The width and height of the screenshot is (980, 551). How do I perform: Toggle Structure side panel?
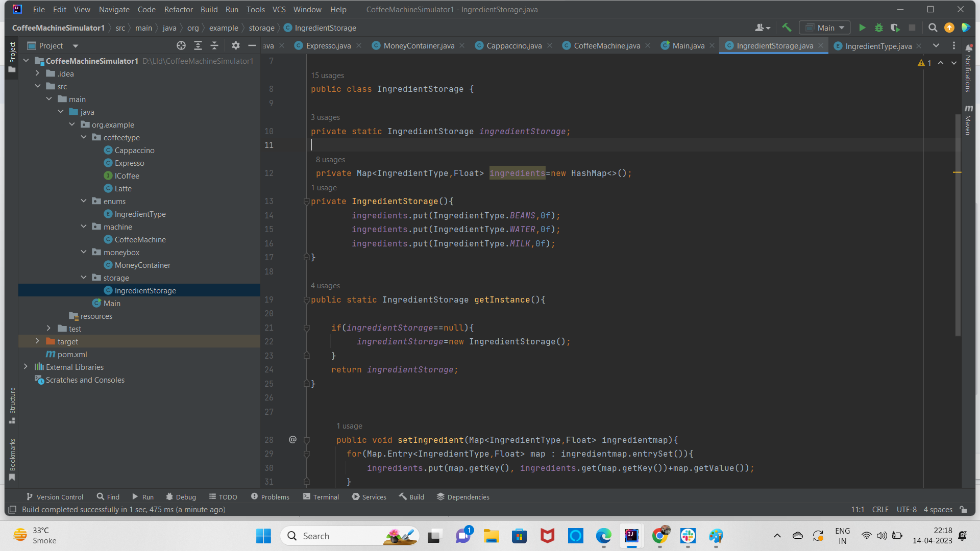[x=12, y=406]
